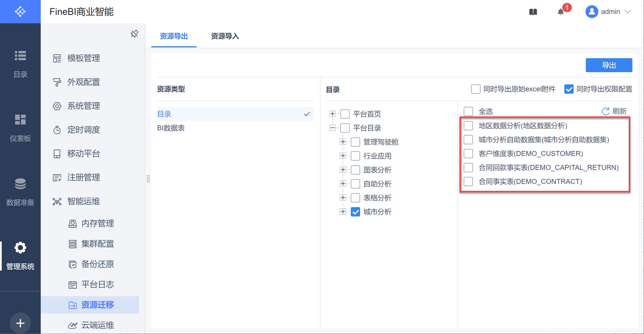
Task: Open the admin user dropdown
Action: (608, 12)
